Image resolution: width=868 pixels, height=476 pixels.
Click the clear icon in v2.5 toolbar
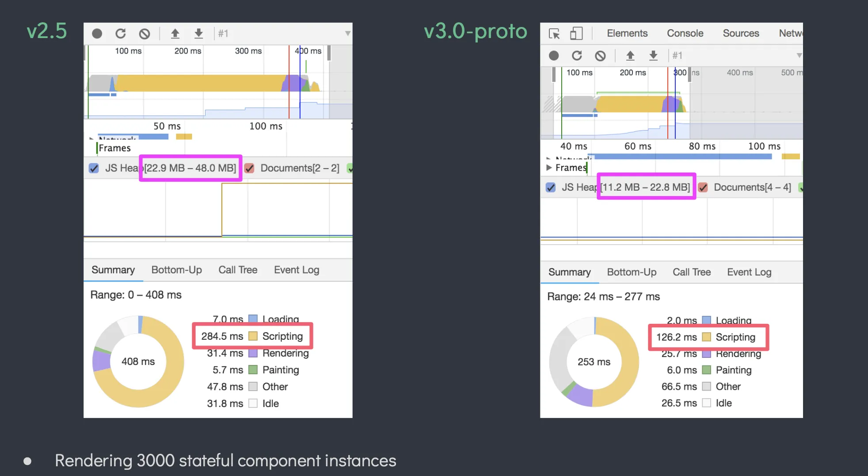(145, 34)
